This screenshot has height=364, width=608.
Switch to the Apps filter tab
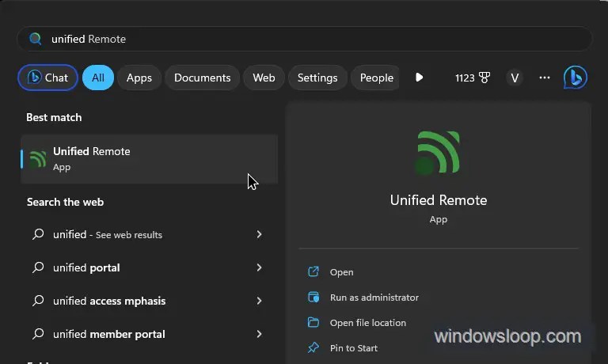pyautogui.click(x=139, y=78)
